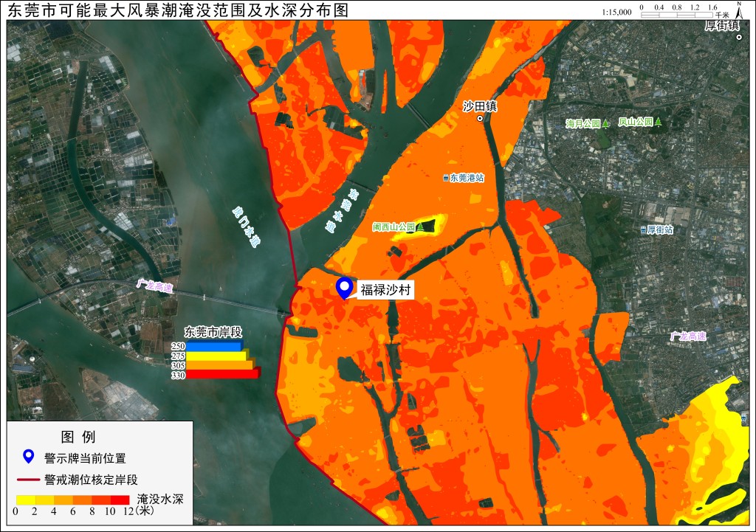Image resolution: width=756 pixels, height=532 pixels.
Task: Click the 沙田镇 town label
Action: coord(480,106)
